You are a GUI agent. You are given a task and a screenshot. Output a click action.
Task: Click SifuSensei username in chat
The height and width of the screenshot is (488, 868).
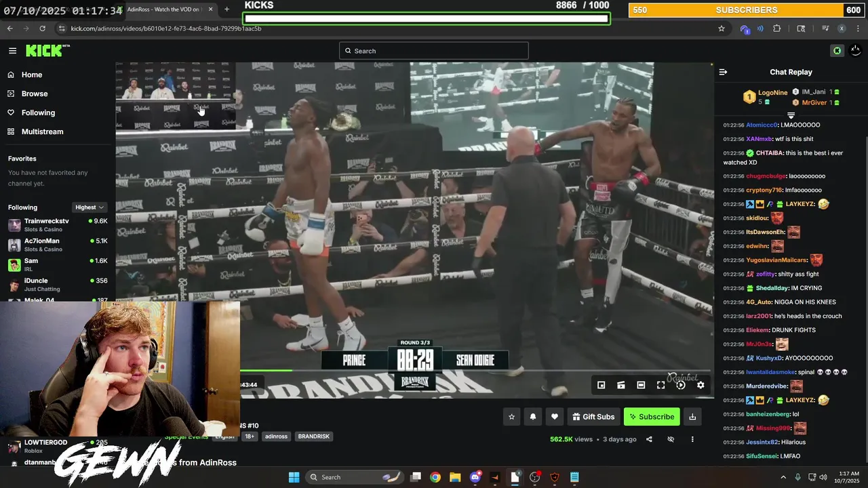(762, 456)
